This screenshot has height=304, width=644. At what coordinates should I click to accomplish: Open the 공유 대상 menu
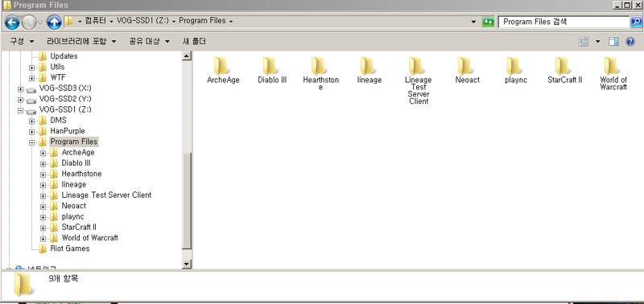coord(150,42)
